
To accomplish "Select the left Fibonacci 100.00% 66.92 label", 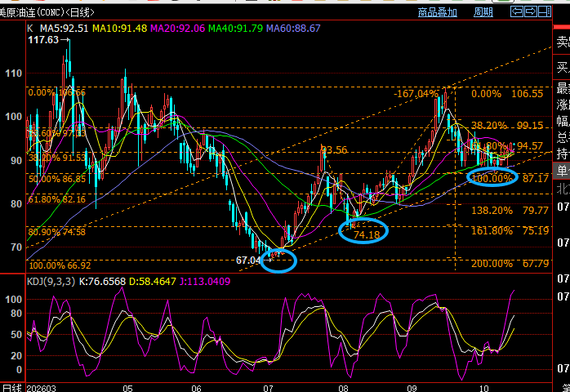I will 60,265.
